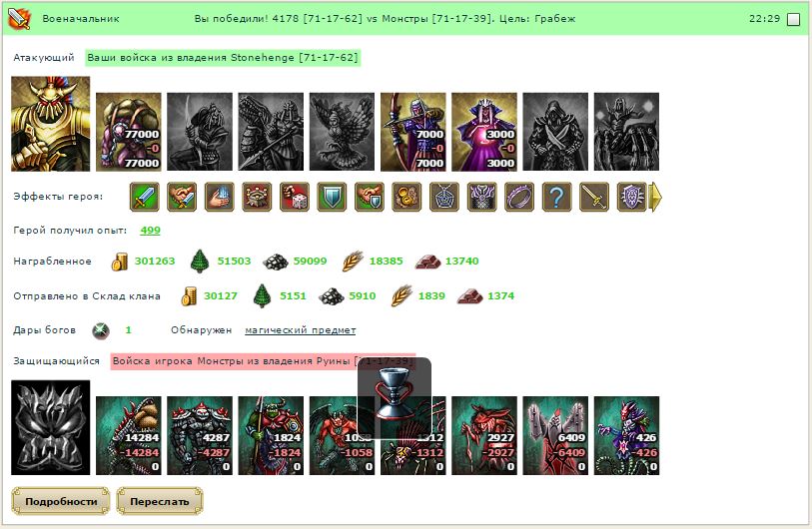Click the purple ring effect icon

519,198
